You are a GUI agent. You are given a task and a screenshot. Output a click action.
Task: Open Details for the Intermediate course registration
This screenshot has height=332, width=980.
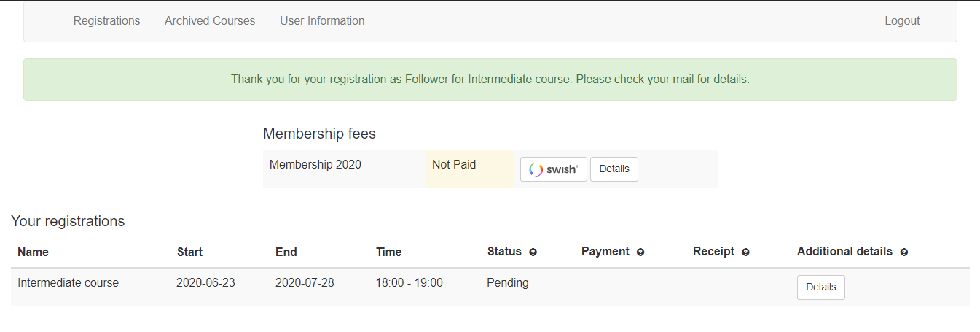[820, 287]
